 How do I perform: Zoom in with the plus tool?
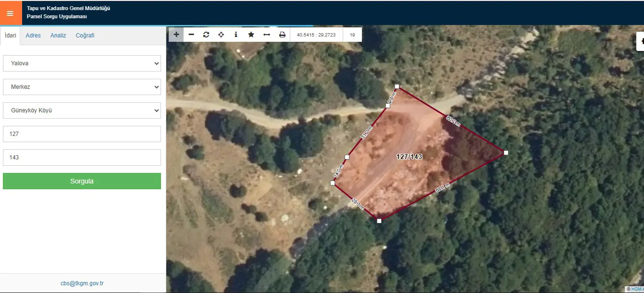pos(176,35)
